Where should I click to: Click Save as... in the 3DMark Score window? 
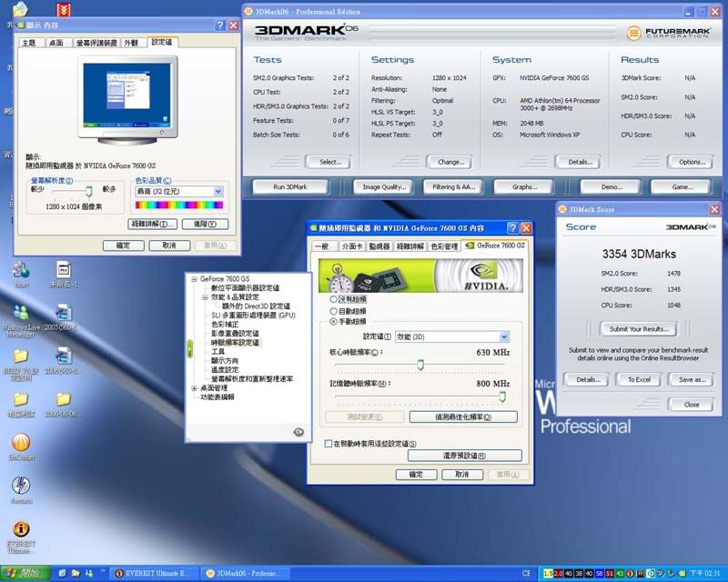(x=692, y=379)
